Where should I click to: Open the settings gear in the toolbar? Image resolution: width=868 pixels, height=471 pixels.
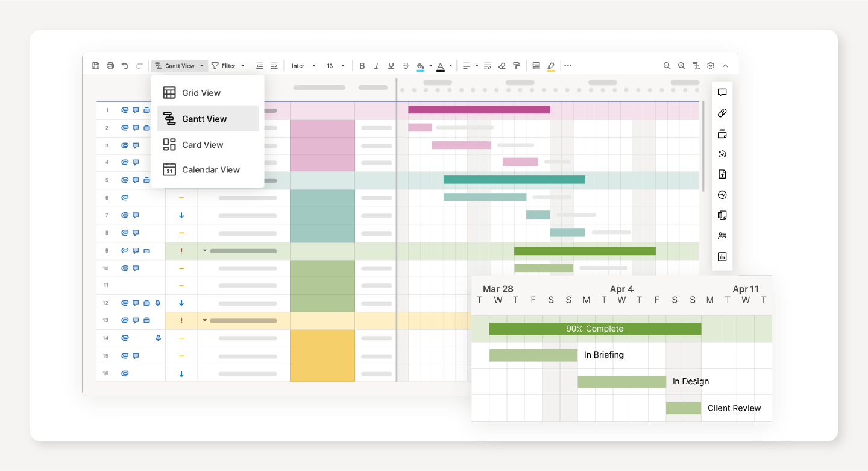click(711, 66)
